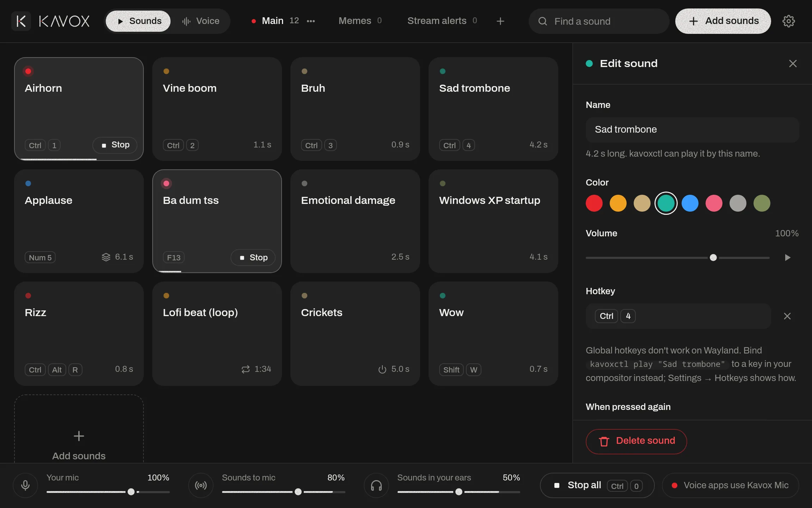Choose the olive green color swatch
Image resolution: width=812 pixels, height=508 pixels.
(x=762, y=203)
